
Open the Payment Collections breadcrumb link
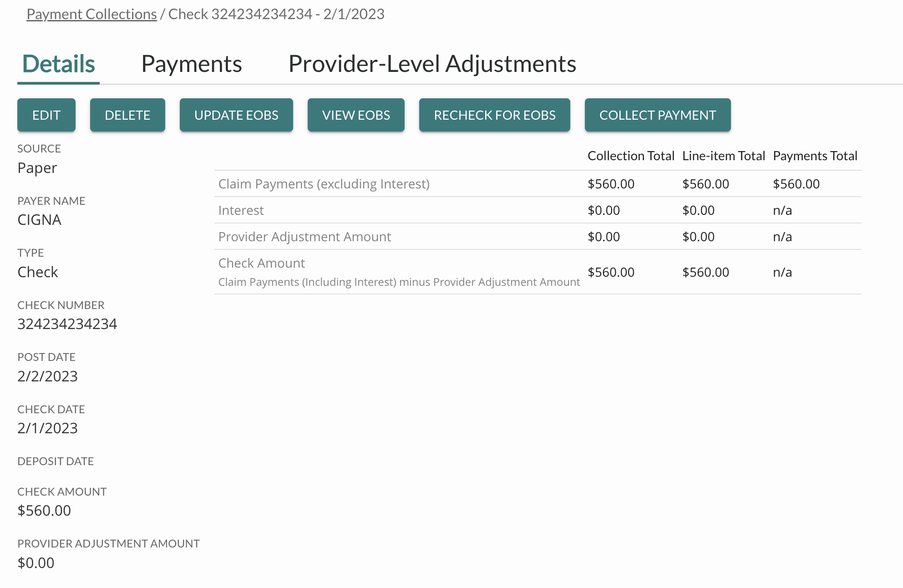[x=91, y=14]
